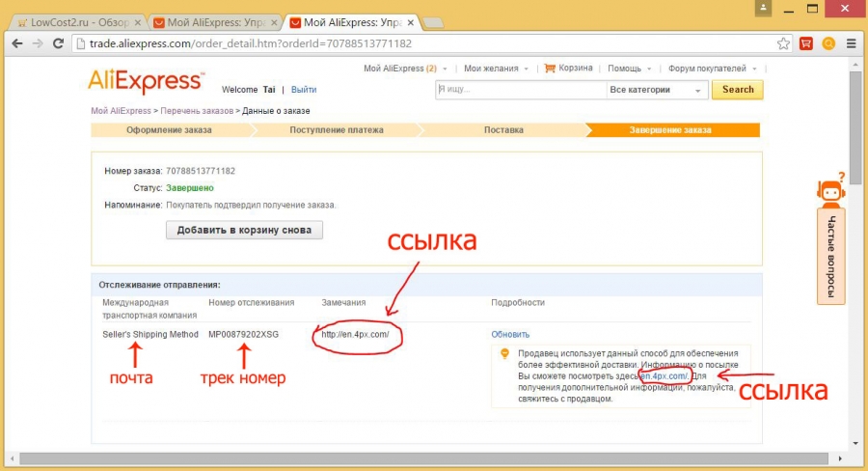Click the Поступление платежа progress step

337,130
